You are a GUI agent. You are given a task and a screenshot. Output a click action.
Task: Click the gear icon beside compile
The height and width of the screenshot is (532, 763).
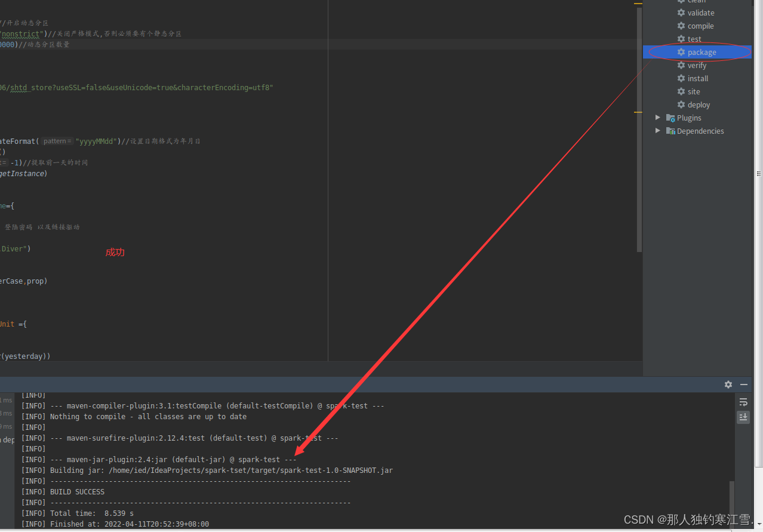681,26
